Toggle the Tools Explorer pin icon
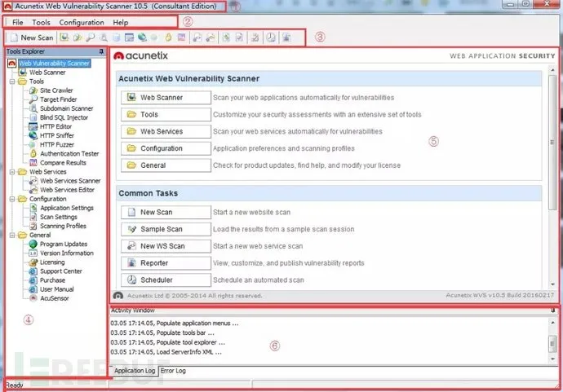Screen dimensions: 563x392 click(101, 51)
